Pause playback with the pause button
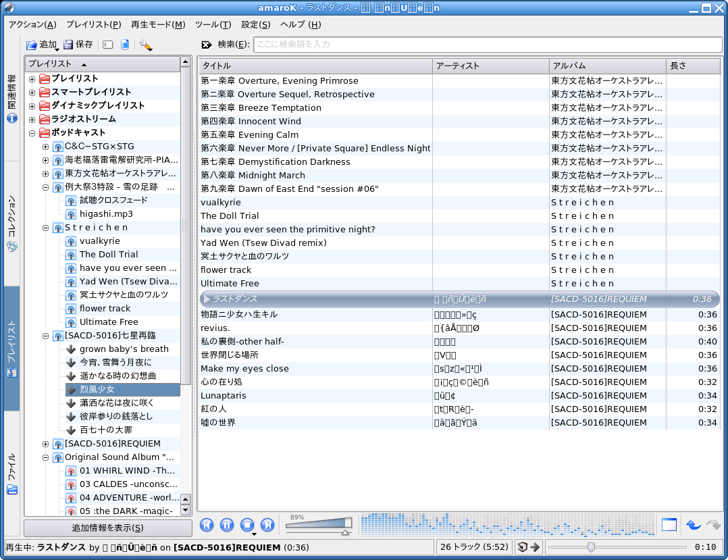The width and height of the screenshot is (728, 560). pos(227,525)
